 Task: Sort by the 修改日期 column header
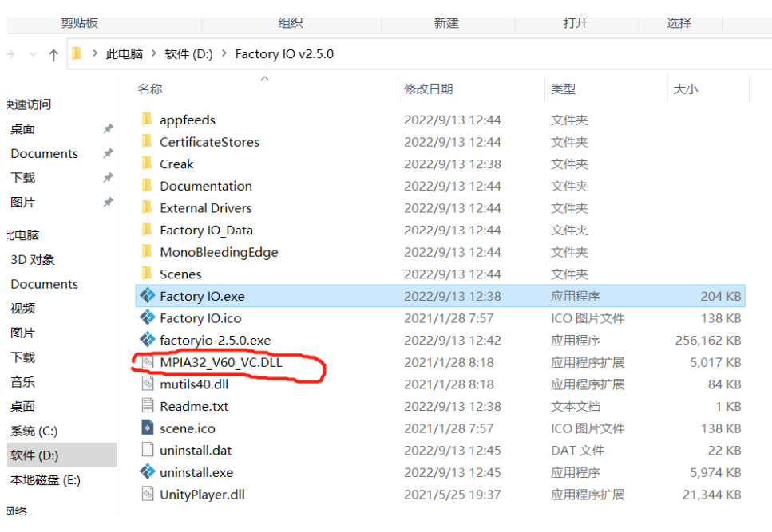(428, 89)
